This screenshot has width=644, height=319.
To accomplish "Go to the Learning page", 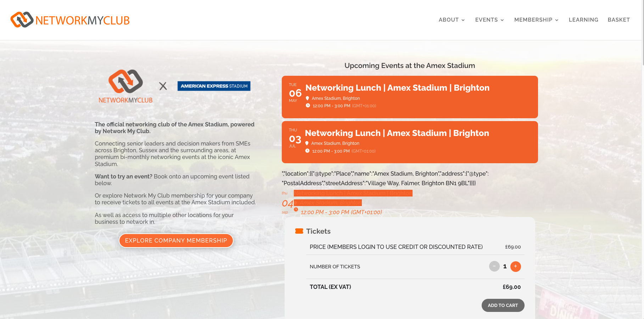I will 583,20.
